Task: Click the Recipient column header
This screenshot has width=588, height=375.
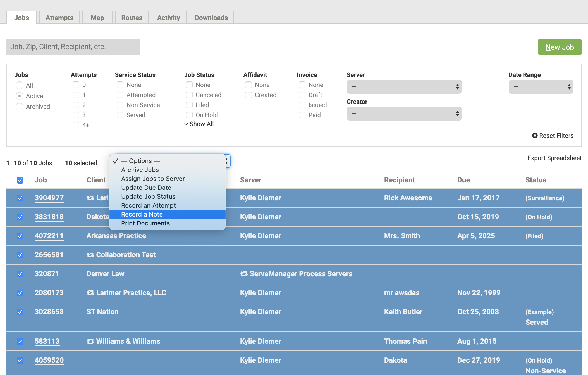Action: (400, 180)
